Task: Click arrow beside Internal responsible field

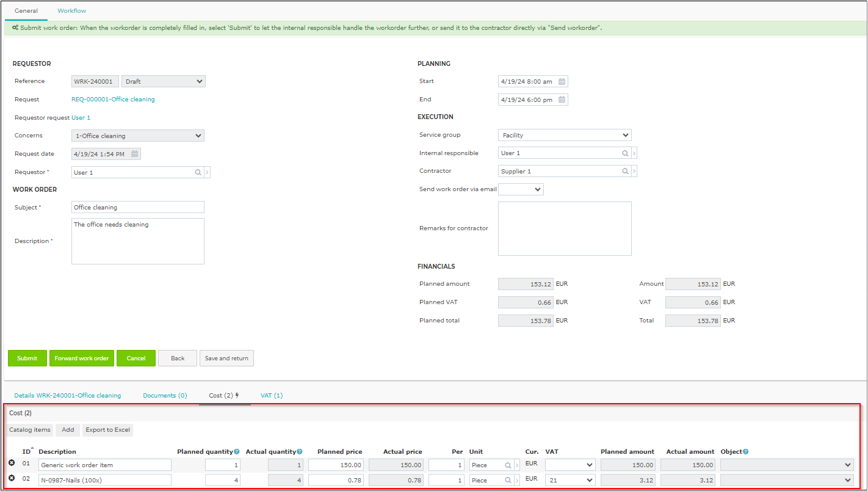Action: tap(634, 153)
